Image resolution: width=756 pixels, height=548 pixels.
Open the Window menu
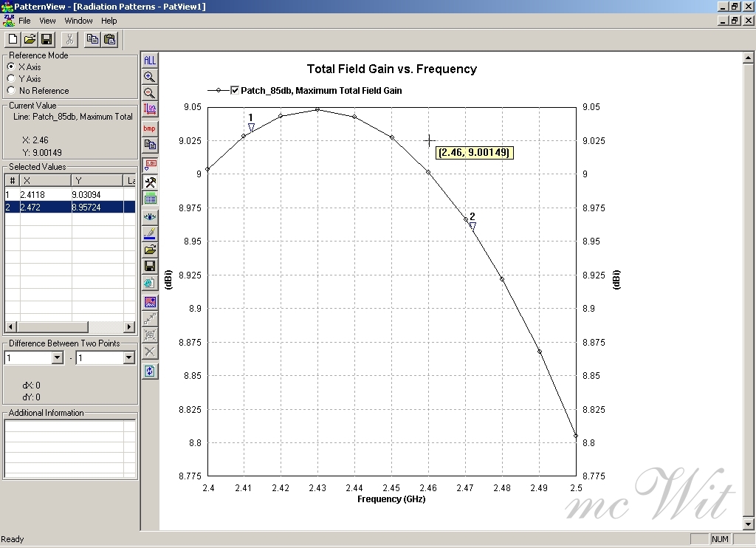[x=78, y=21]
